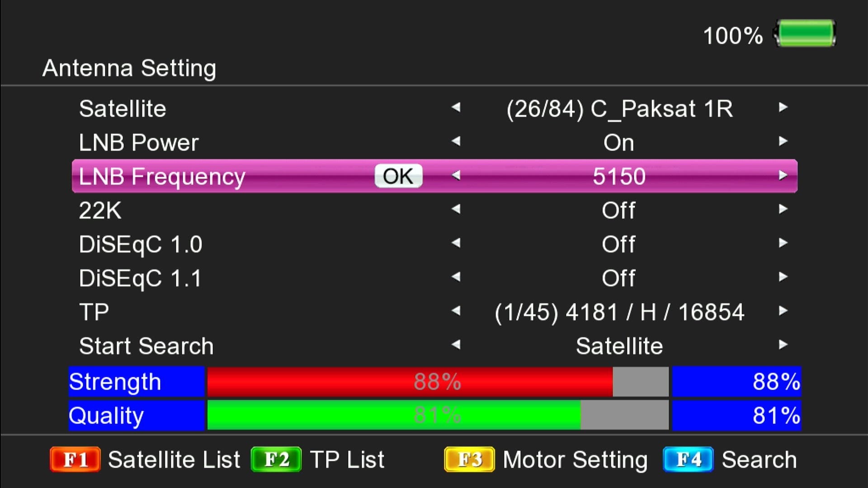Click the green F2 TP List icon
Image resolution: width=868 pixels, height=488 pixels.
276,460
